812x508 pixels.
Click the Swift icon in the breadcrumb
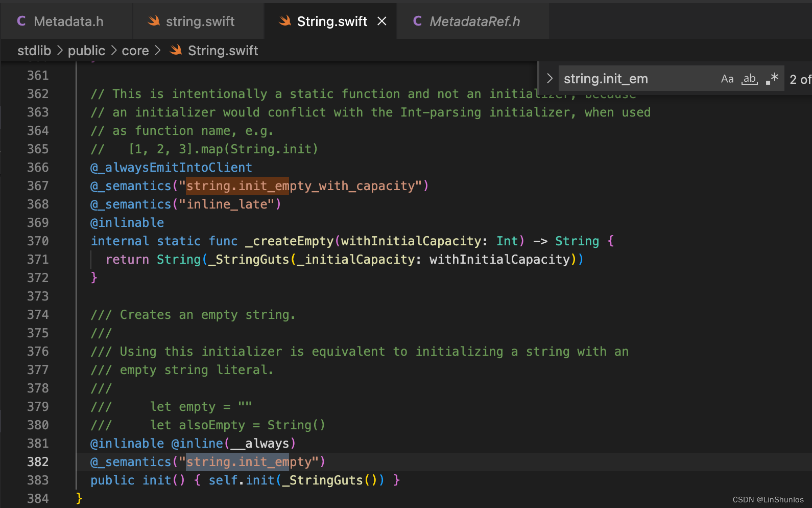coord(176,50)
